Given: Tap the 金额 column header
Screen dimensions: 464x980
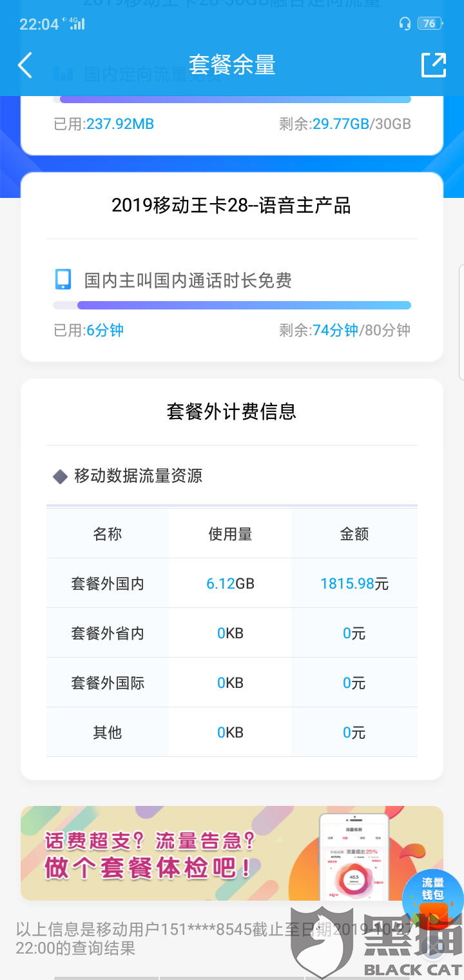Looking at the screenshot, I should (354, 534).
